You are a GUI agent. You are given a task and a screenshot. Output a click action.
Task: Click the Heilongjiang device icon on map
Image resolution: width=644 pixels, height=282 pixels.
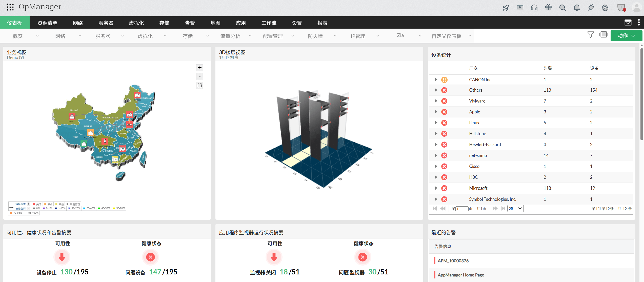pyautogui.click(x=137, y=95)
